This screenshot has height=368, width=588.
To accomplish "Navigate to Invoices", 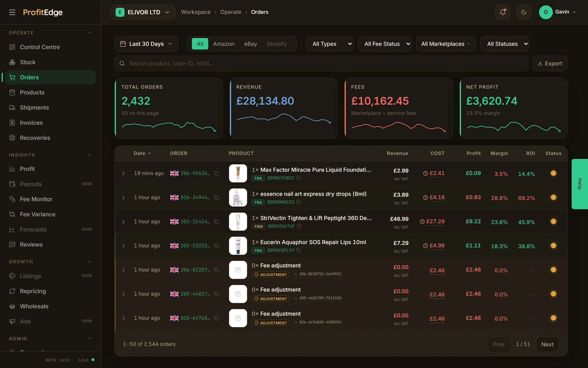I will (50, 123).
